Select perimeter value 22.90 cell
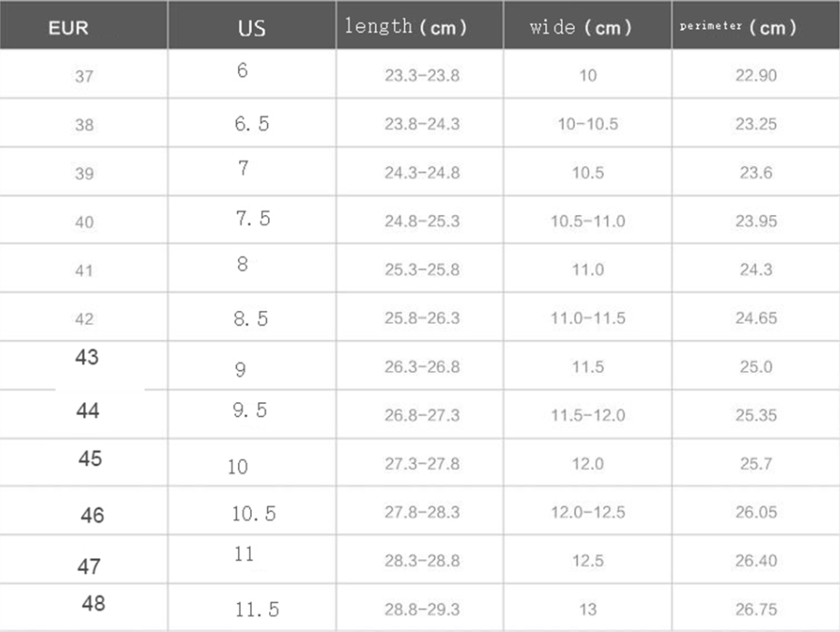Screen dimensions: 840x632 (x=756, y=76)
